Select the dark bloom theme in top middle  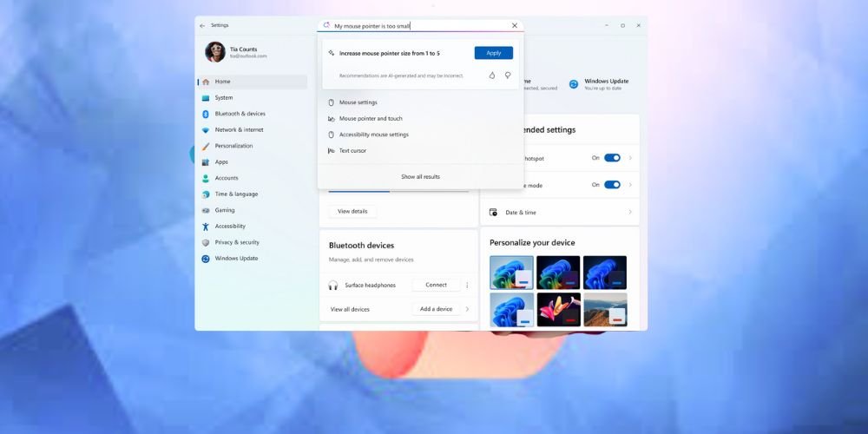(558, 273)
